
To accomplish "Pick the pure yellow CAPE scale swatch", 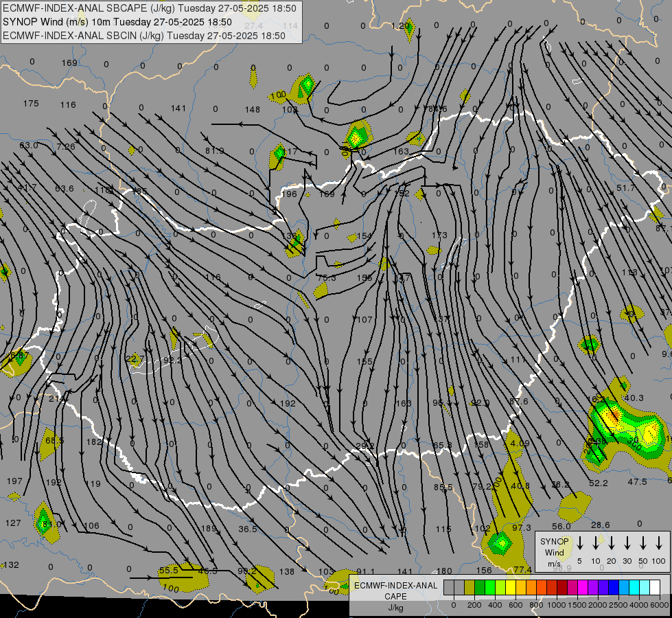I will [511, 588].
